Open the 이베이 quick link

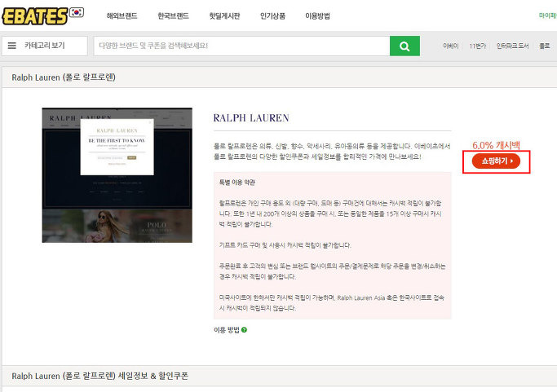pos(450,46)
